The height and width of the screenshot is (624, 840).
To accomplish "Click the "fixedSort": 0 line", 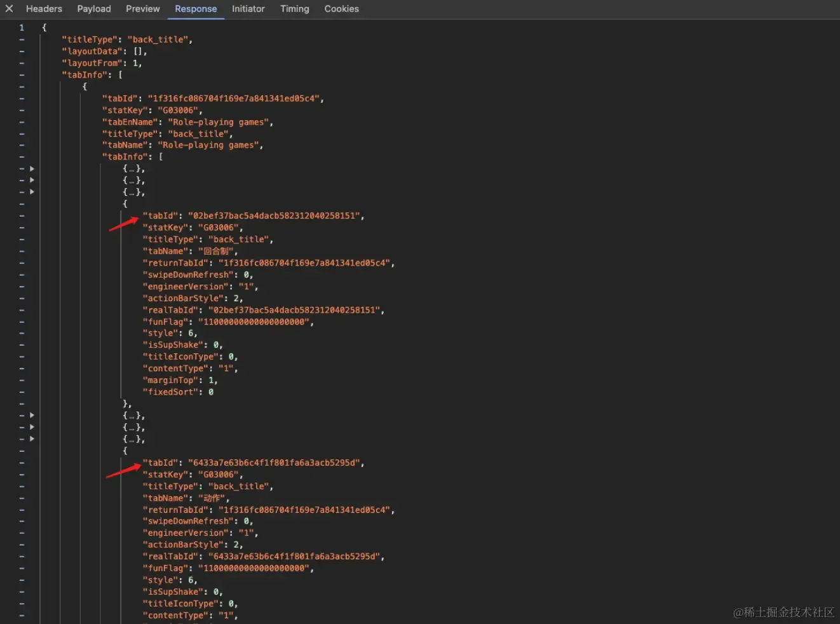I will (x=178, y=392).
